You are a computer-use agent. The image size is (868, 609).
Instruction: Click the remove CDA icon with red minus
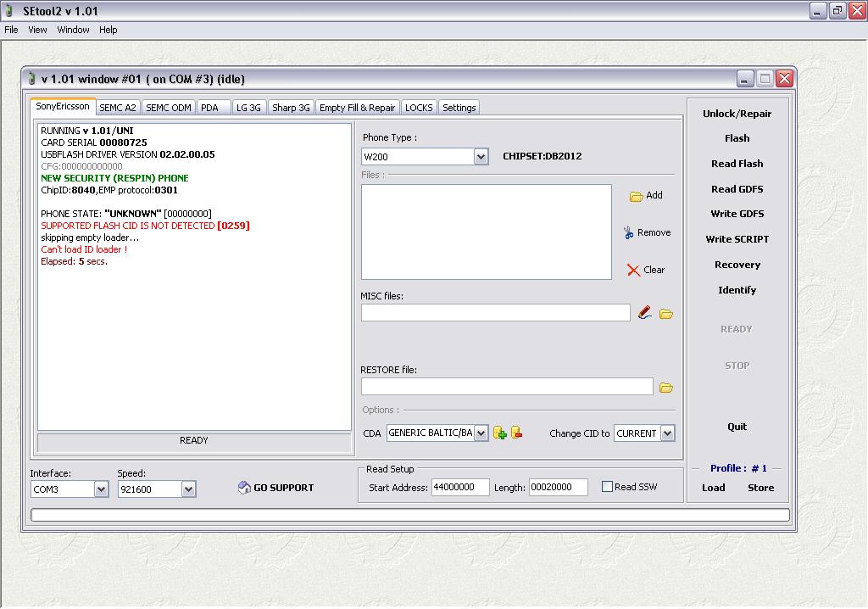point(516,433)
